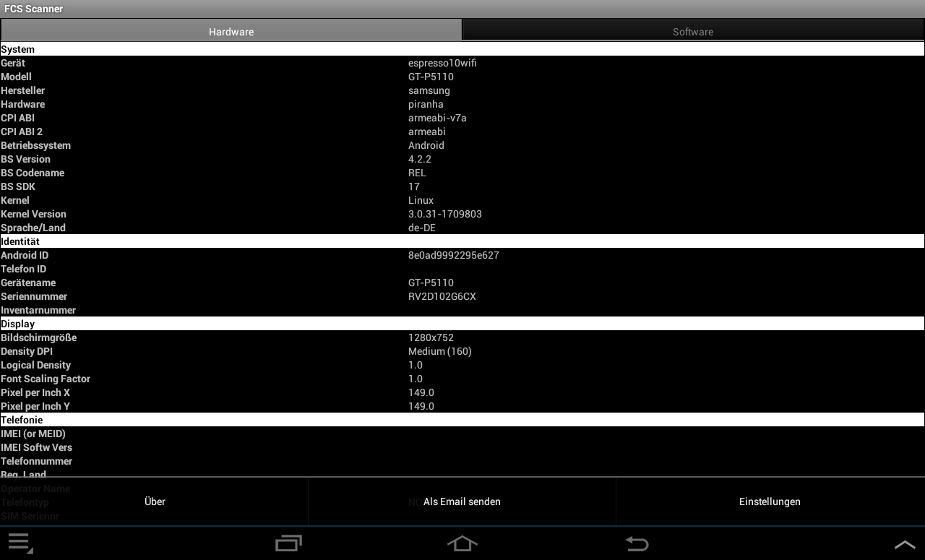Click the Hardware row label under System
Viewport: 925px width, 560px height.
[x=22, y=104]
